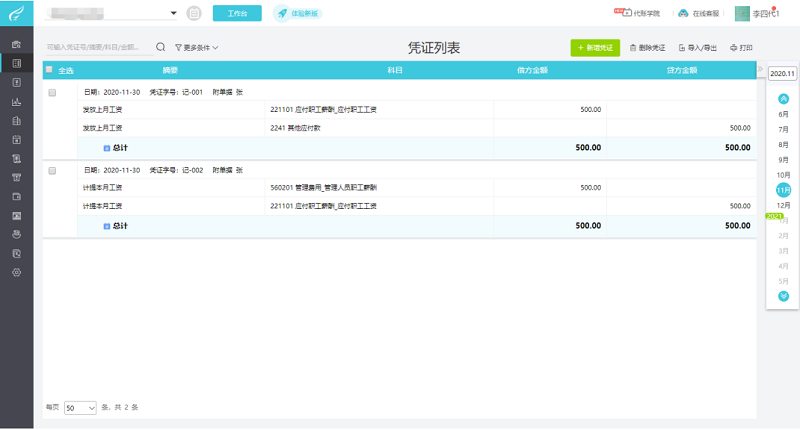
Task: Click into the voucher search input field
Action: (97, 47)
